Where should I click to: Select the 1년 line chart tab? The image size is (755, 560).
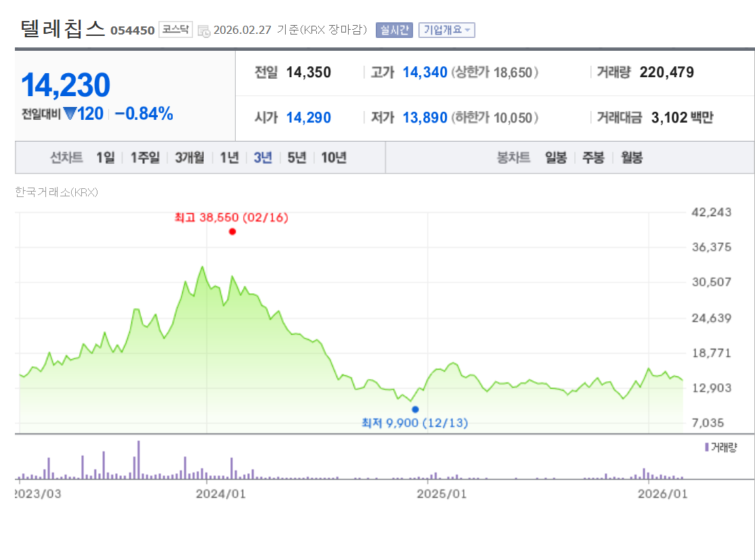pos(229,158)
